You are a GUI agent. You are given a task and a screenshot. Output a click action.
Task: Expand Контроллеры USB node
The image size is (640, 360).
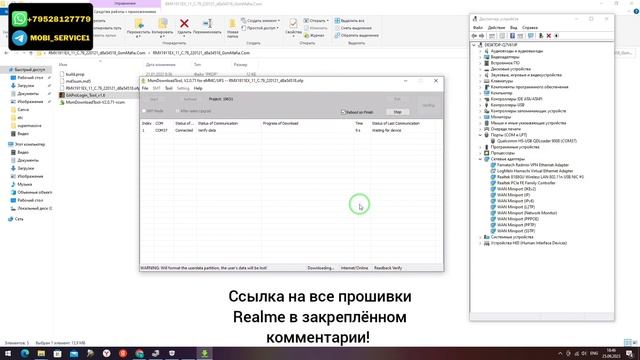point(480,105)
